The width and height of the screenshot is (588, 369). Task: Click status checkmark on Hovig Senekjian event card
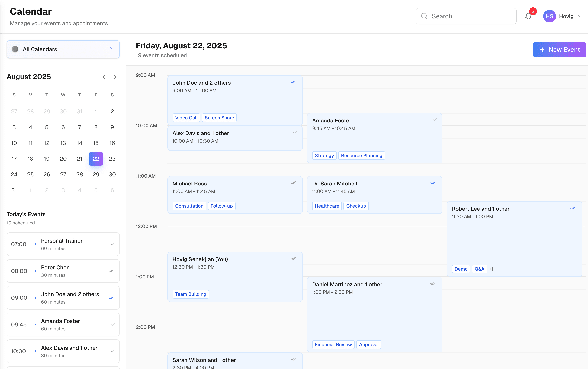[x=293, y=259]
